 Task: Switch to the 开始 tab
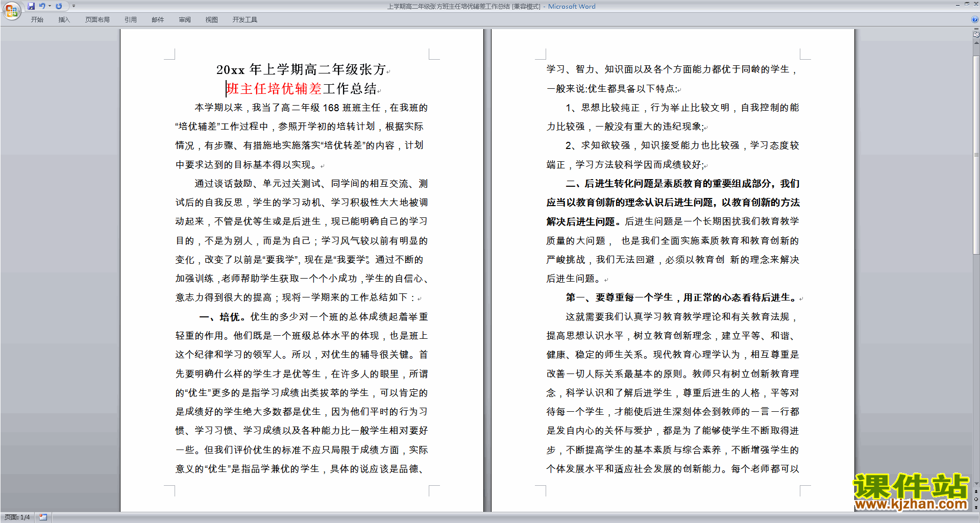point(37,19)
